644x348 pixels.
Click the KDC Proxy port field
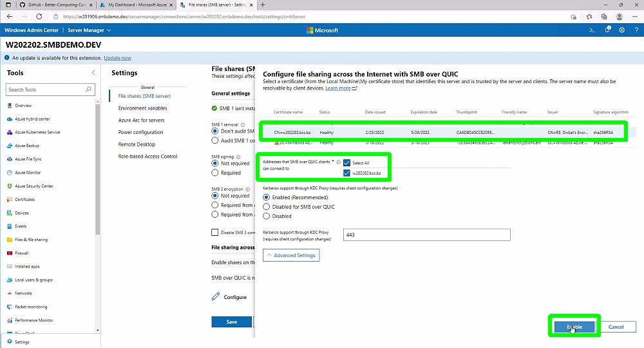click(x=427, y=235)
